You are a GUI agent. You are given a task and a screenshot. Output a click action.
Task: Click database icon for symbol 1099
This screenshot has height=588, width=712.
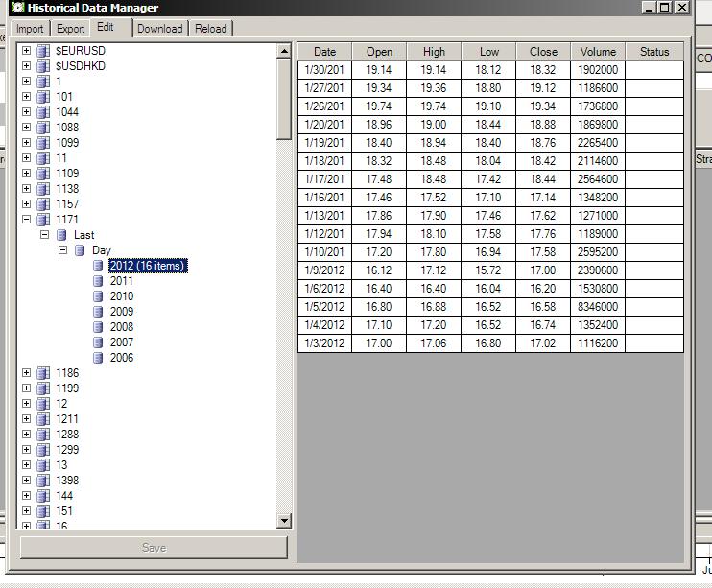(x=43, y=143)
